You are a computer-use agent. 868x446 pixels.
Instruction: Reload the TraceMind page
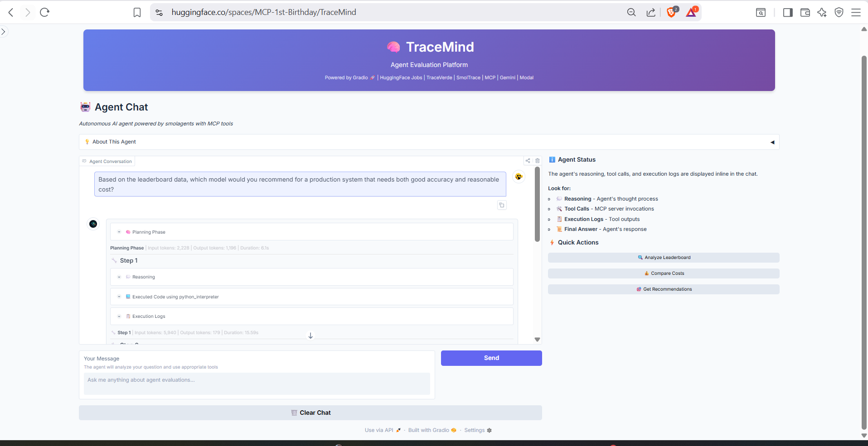[44, 12]
